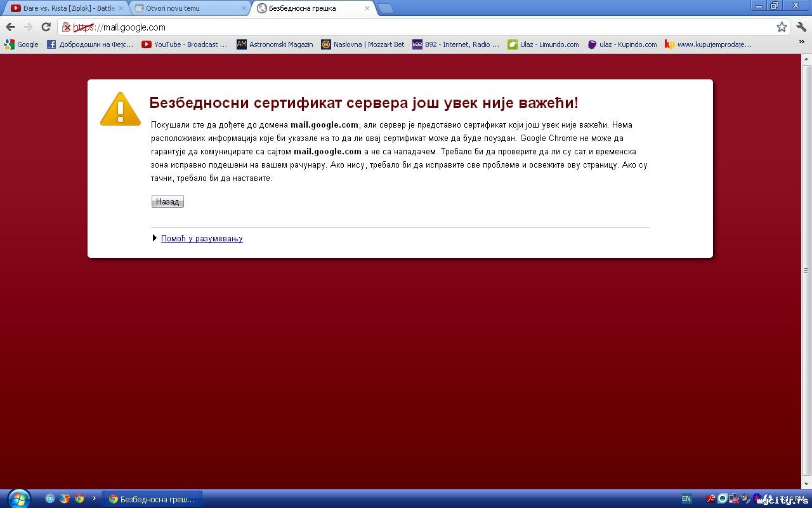Open the Naslovna | Mozzart Bet bookmark
The width and height of the screenshot is (812, 508).
point(363,44)
